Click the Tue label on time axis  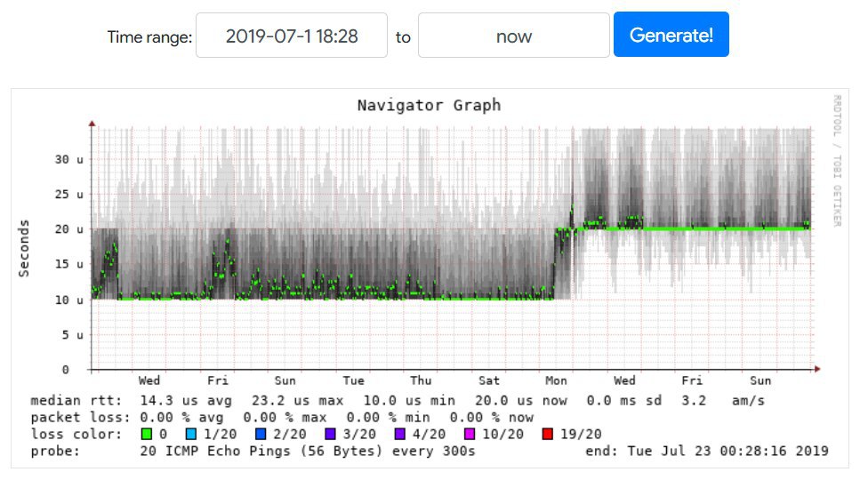coord(353,380)
